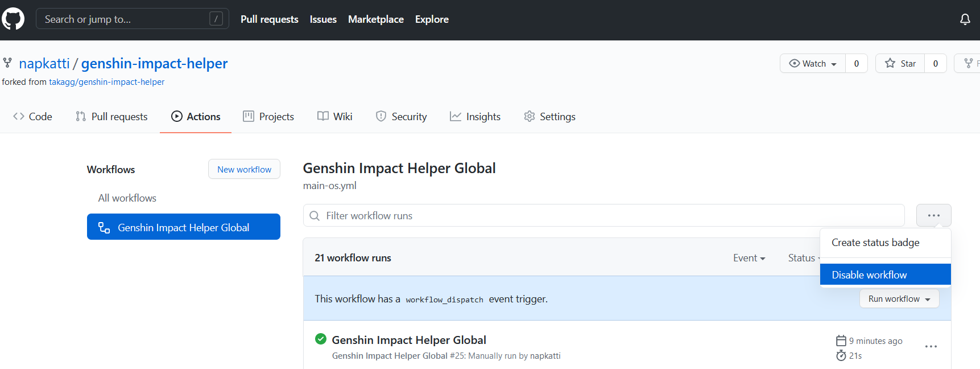Screen dimensions: 980x369
Task: Open Pull requests in top navigation
Action: [x=269, y=19]
